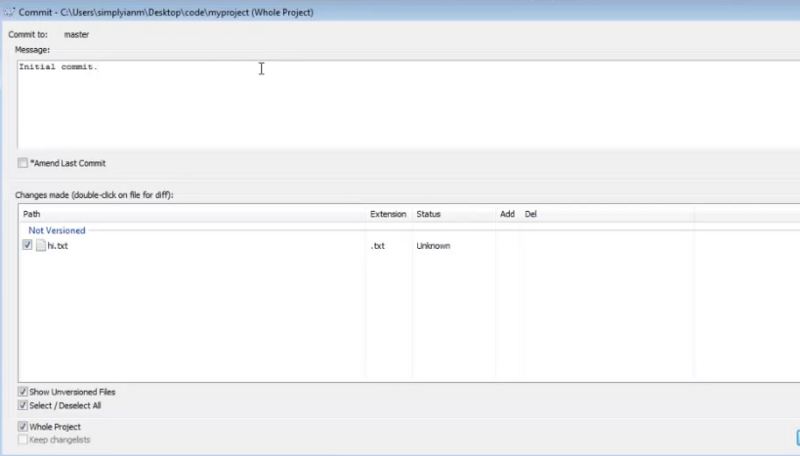
Task: Click the 'Message:' label
Action: (x=32, y=49)
